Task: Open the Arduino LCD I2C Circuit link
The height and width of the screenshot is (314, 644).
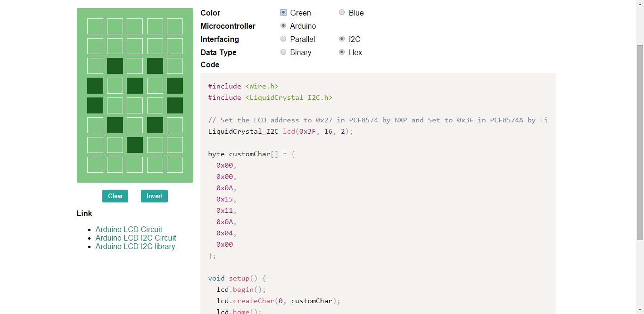Action: [x=136, y=238]
